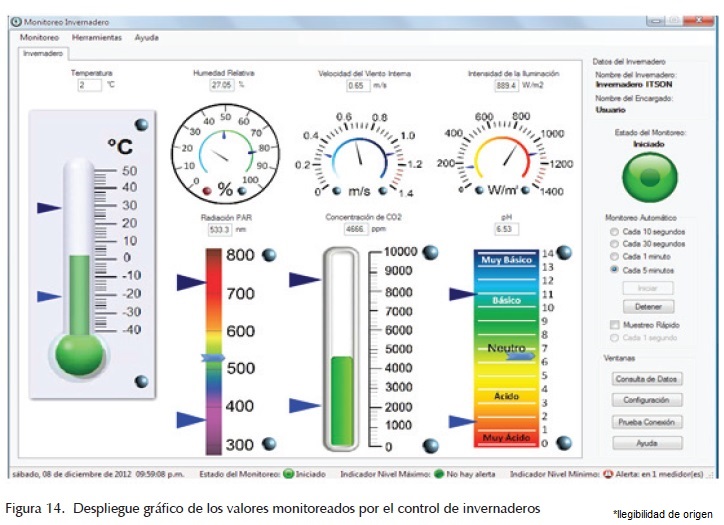Click the app icon in title bar
Viewport: 724px width, 525px height.
(15, 21)
